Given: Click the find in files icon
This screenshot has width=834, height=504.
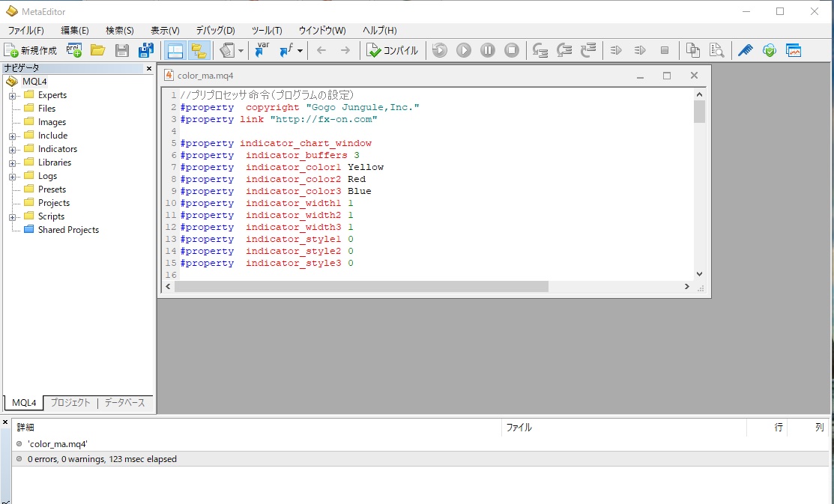Looking at the screenshot, I should 717,50.
